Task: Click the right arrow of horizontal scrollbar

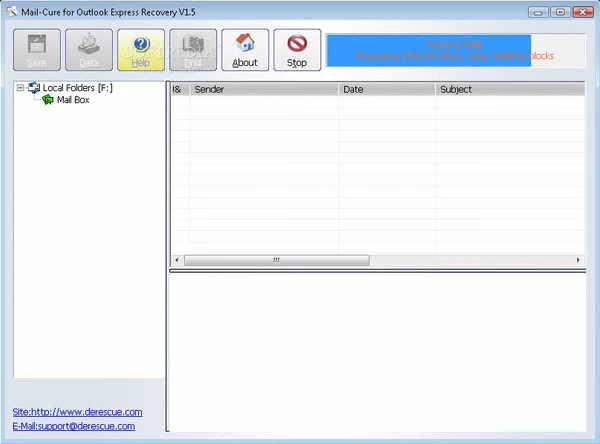Action: point(578,260)
